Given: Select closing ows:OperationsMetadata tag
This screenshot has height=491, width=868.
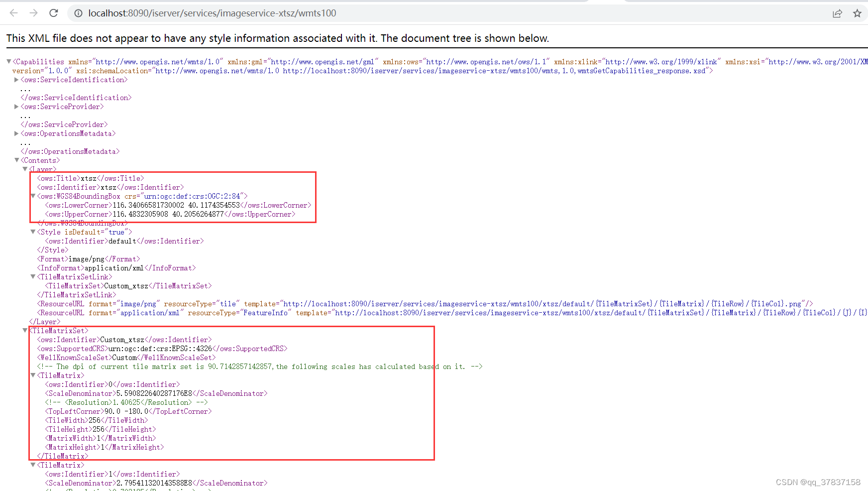Looking at the screenshot, I should (70, 151).
